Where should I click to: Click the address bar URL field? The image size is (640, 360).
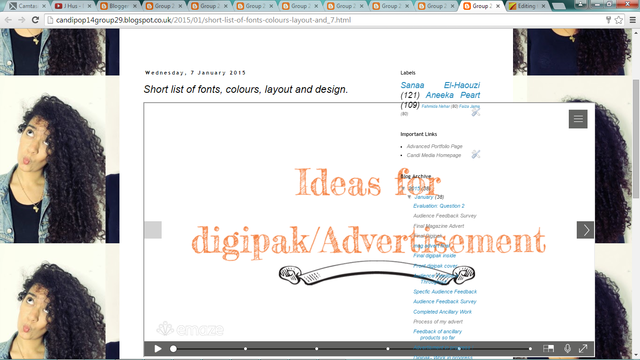pos(327,20)
